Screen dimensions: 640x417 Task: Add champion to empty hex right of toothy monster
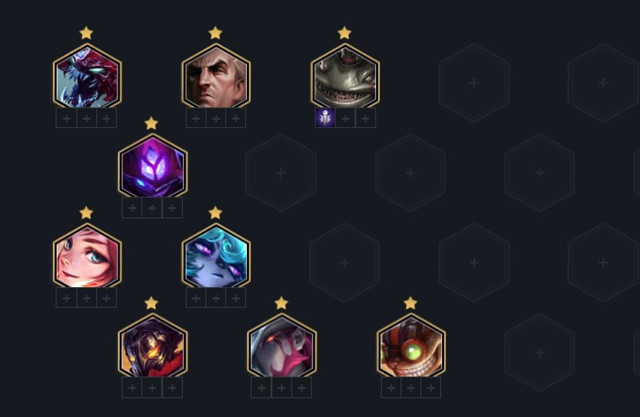(474, 83)
